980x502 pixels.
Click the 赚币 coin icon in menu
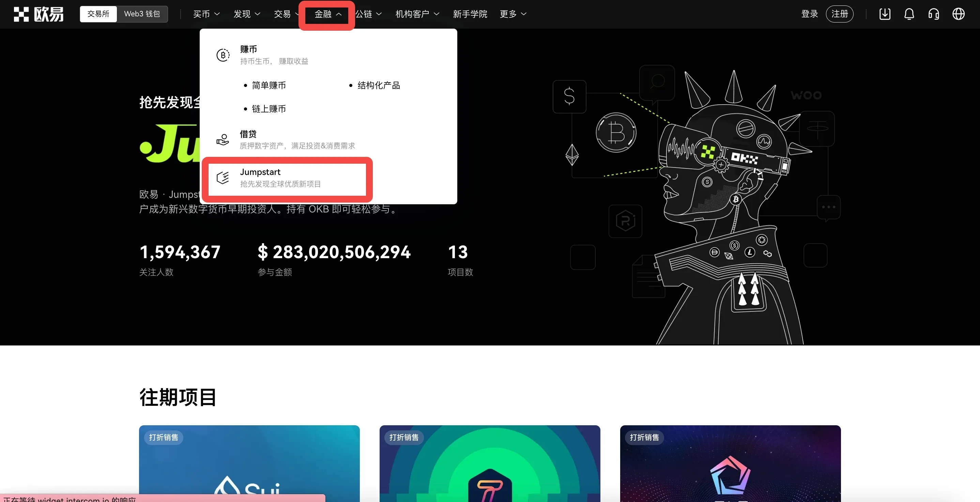(223, 55)
